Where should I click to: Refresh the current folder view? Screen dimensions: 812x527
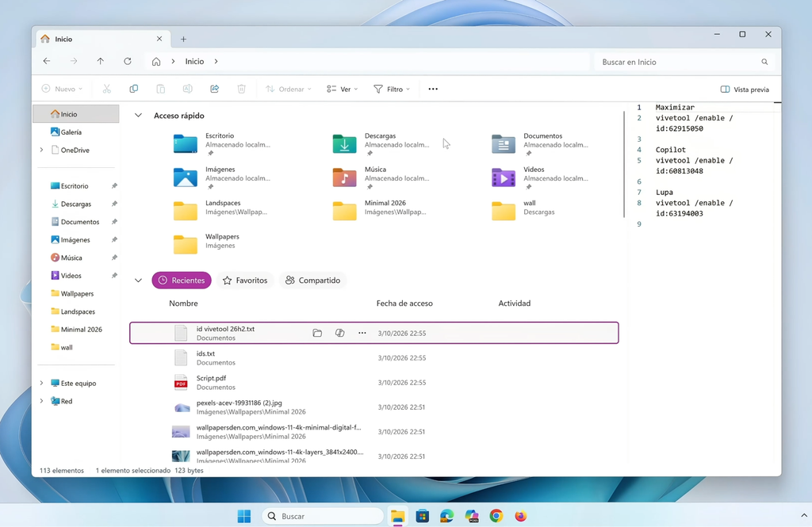(x=128, y=61)
